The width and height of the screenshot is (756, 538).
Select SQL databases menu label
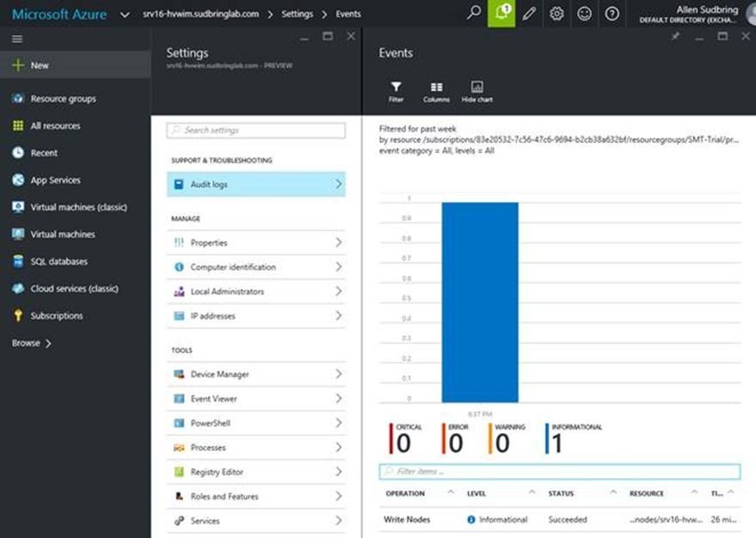[58, 261]
